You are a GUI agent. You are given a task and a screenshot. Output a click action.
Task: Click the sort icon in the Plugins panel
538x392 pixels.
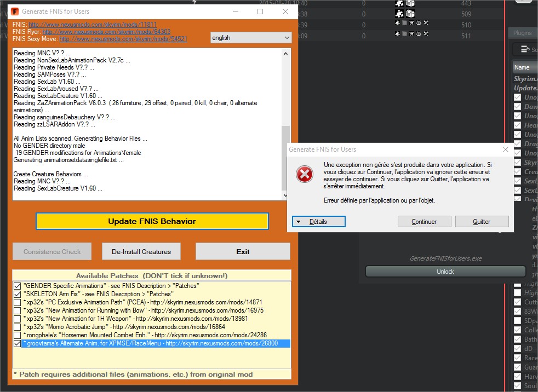pyautogui.click(x=525, y=49)
